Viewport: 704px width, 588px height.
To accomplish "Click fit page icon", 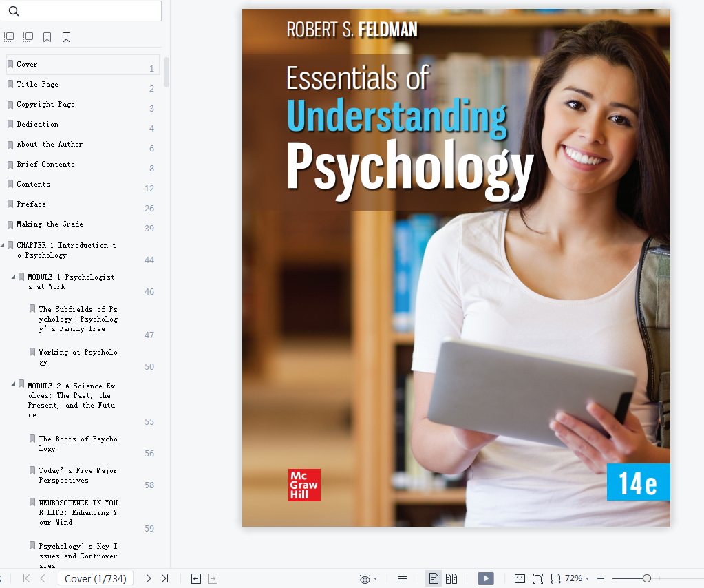I will (x=538, y=578).
